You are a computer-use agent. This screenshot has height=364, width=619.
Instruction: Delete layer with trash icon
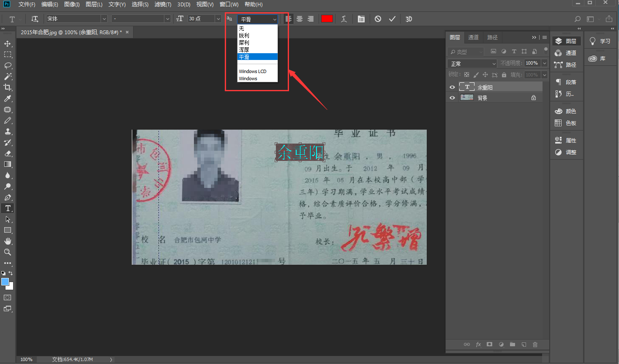click(x=535, y=345)
